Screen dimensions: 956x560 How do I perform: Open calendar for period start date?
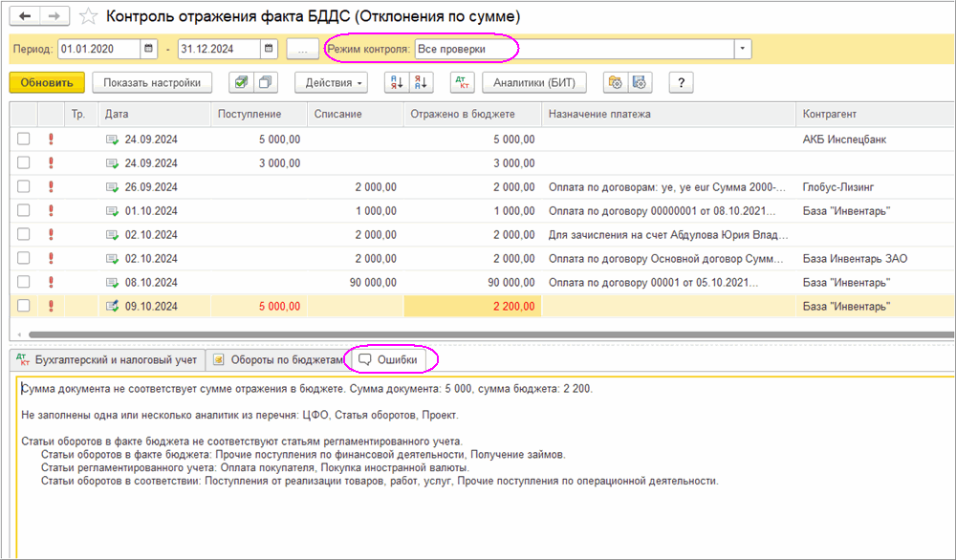point(149,49)
